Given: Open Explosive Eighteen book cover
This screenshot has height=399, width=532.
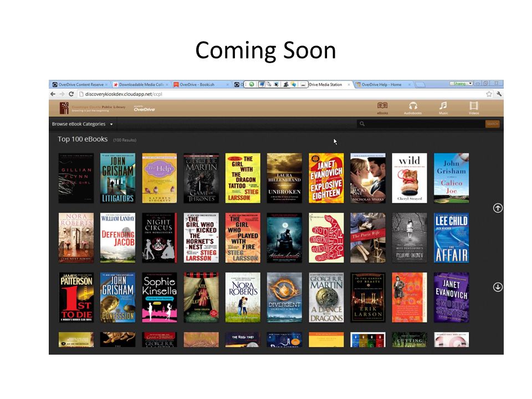Looking at the screenshot, I should pyautogui.click(x=326, y=178).
